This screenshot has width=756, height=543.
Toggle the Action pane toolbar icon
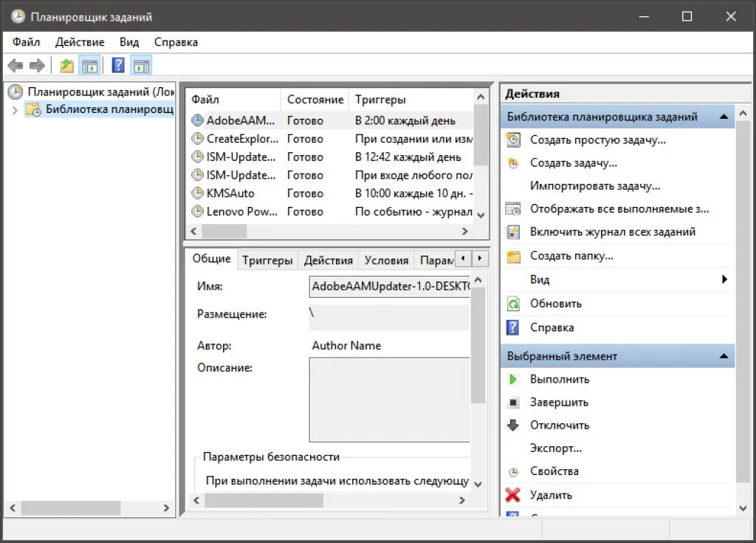tap(141, 66)
